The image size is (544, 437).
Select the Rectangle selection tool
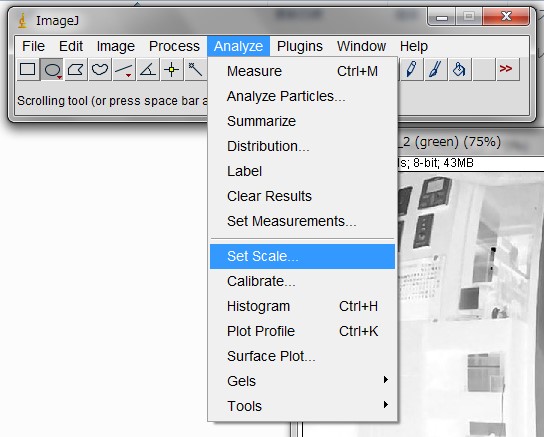click(28, 69)
